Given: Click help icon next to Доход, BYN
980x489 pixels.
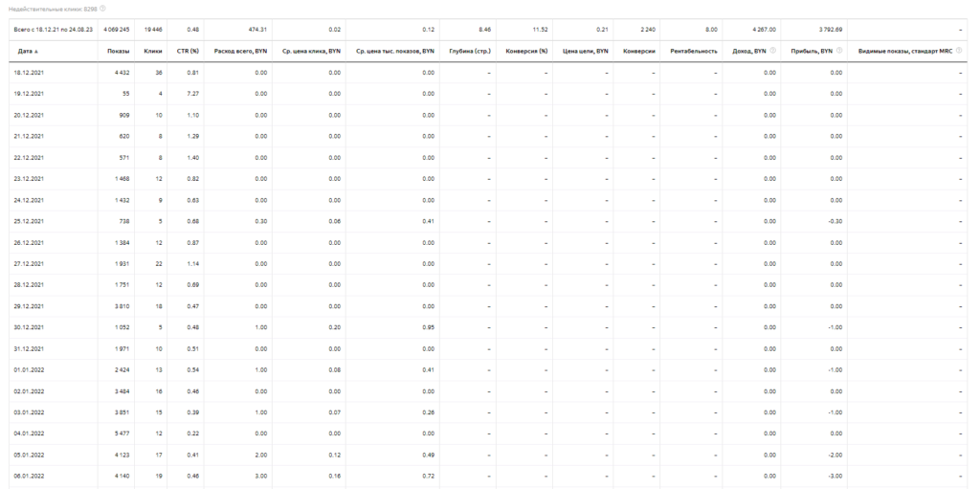Looking at the screenshot, I should pyautogui.click(x=773, y=51).
